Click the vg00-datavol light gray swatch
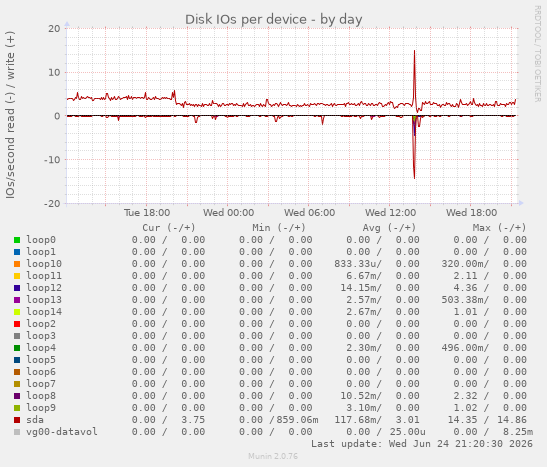 (x=17, y=432)
